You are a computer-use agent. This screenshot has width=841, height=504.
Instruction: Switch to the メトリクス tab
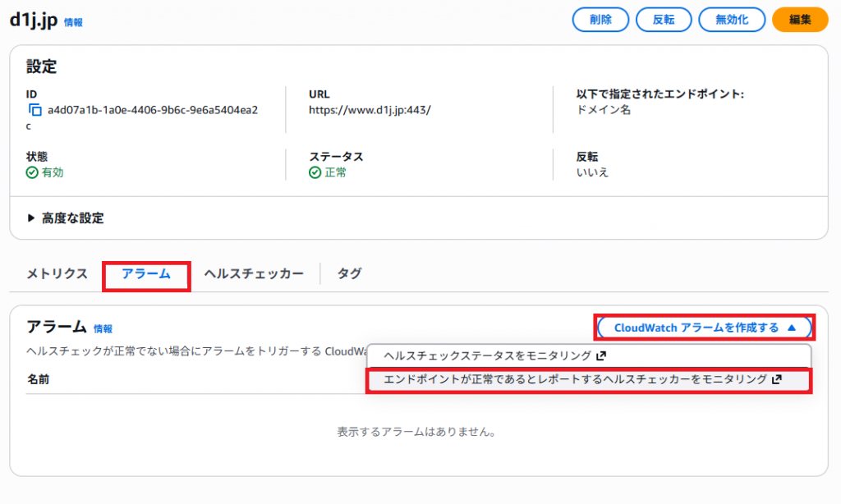coord(57,274)
